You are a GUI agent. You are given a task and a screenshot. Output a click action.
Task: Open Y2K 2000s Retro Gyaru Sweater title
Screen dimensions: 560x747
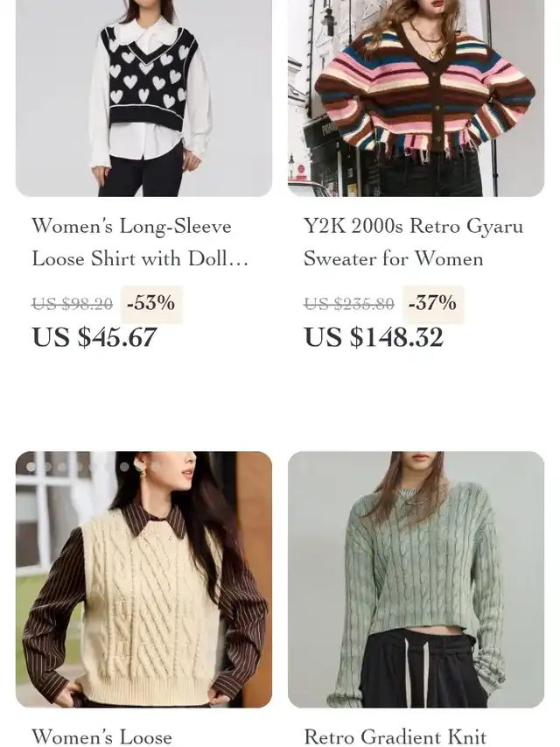(x=413, y=242)
